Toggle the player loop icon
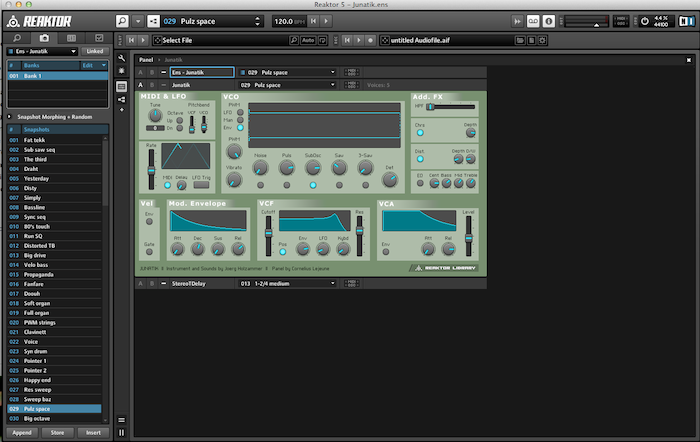This screenshot has height=442, width=700. pyautogui.click(x=322, y=40)
